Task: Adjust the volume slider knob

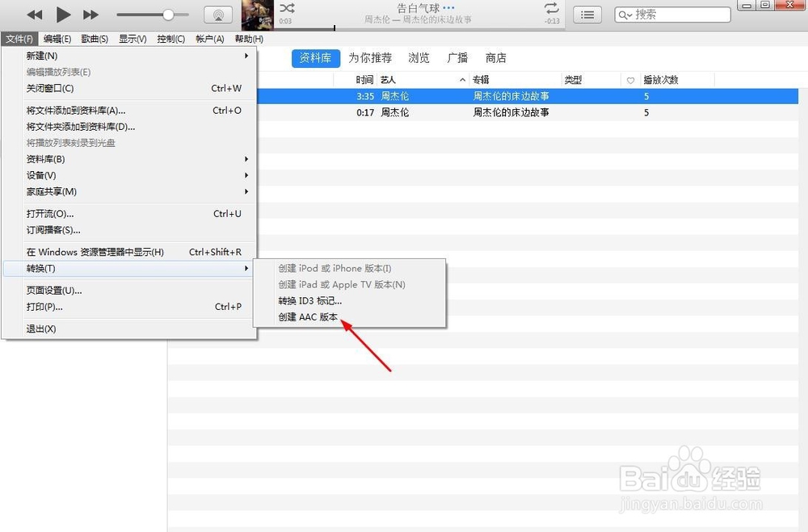Action: click(168, 15)
